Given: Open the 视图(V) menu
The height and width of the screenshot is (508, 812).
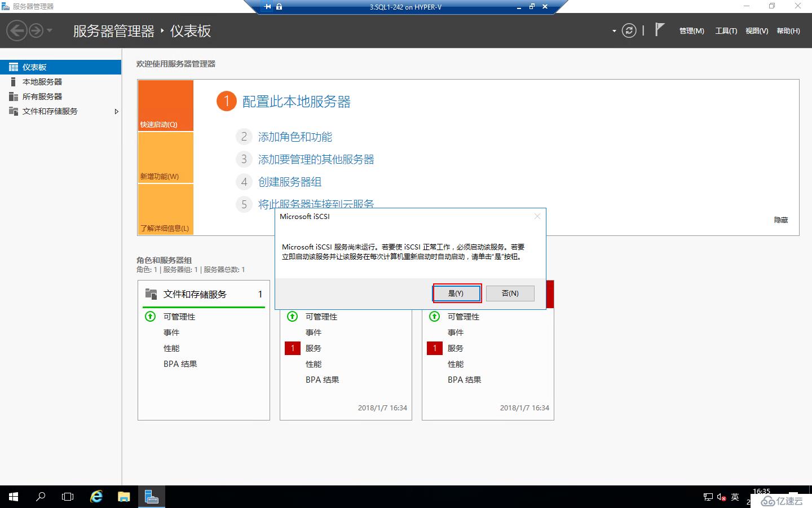Looking at the screenshot, I should point(757,31).
